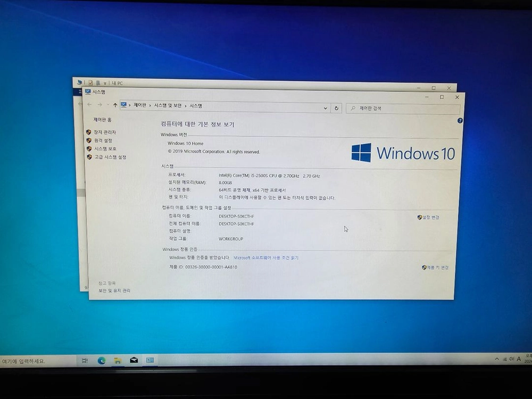Expand the address bar history dropdown
532x399 pixels.
click(x=325, y=108)
